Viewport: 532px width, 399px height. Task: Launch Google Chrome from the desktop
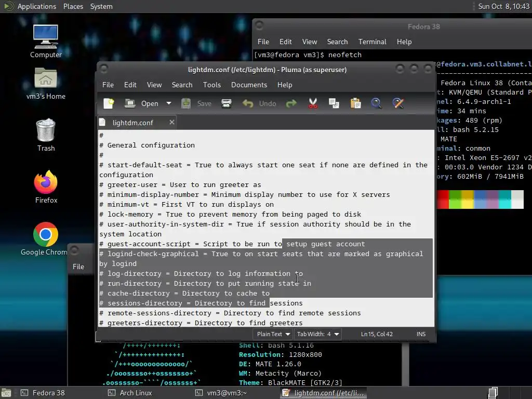[44, 239]
